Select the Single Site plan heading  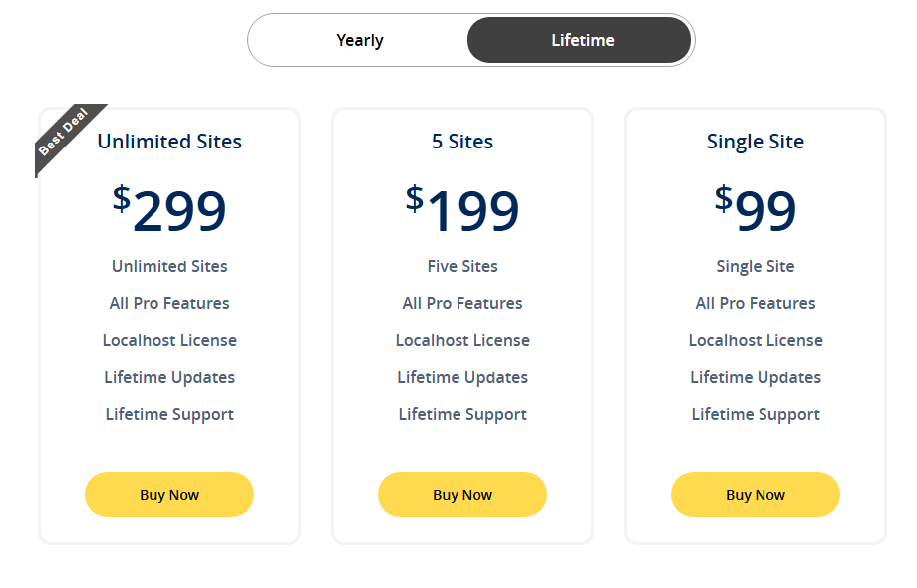pos(755,142)
